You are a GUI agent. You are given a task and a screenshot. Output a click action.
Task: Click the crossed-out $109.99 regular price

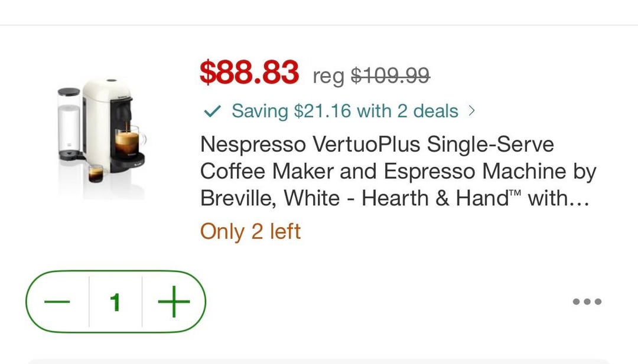pyautogui.click(x=390, y=75)
